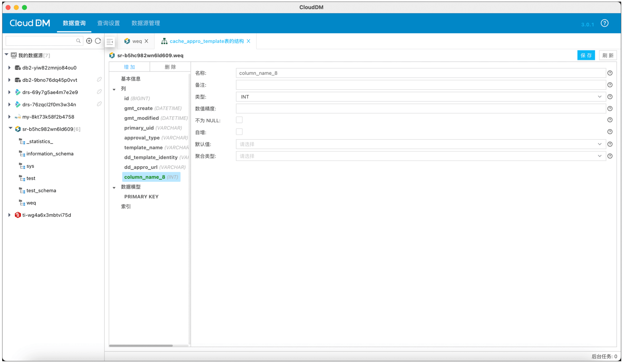Open the 数据源管理 menu tab
Screen dimensions: 625x364
(146, 23)
